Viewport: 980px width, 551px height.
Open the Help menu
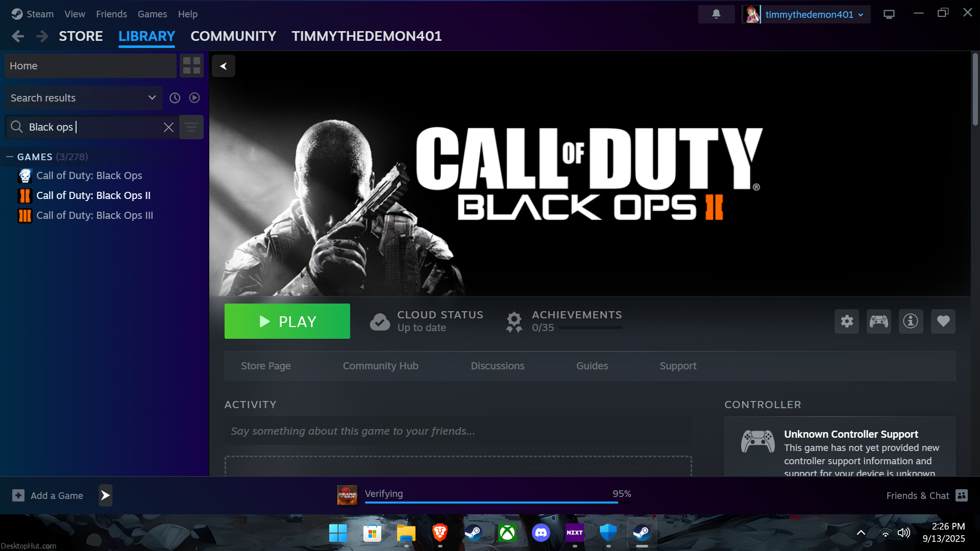click(x=187, y=14)
